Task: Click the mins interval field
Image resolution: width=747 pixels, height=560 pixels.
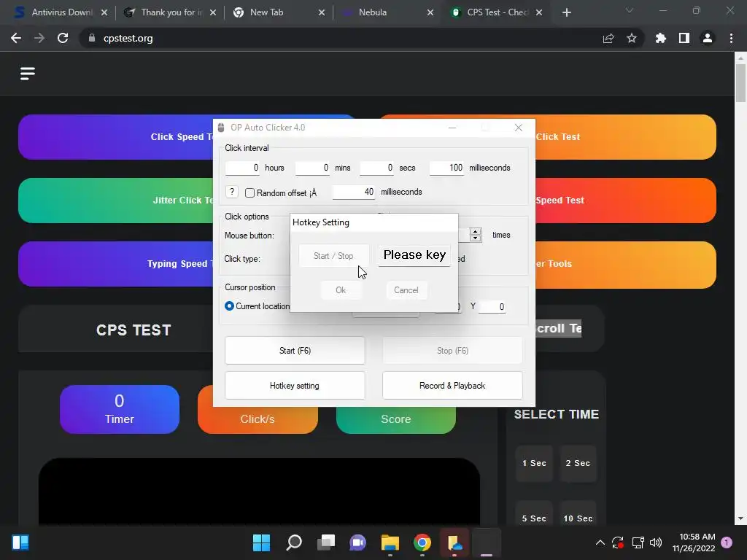Action: [x=312, y=168]
